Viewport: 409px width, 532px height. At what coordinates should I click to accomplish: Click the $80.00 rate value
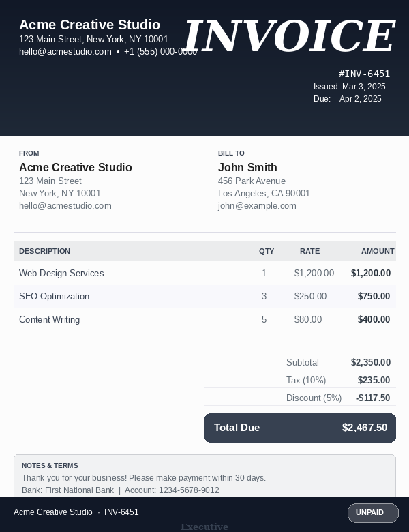point(308,320)
